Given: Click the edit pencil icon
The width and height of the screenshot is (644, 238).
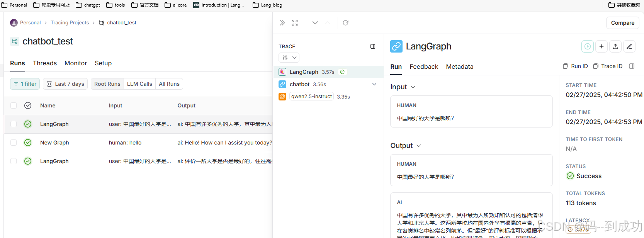Looking at the screenshot, I should tap(629, 46).
